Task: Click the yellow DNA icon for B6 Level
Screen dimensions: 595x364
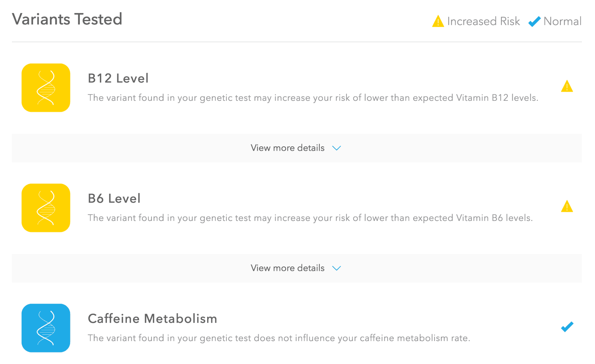Action: [46, 208]
